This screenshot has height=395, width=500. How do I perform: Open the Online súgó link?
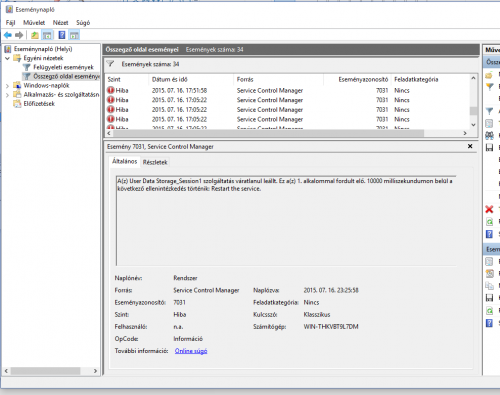coord(191,351)
